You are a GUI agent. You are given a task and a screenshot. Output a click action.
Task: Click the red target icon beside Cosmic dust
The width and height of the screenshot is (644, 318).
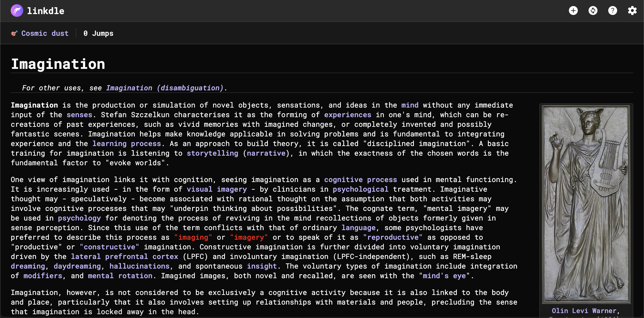pyautogui.click(x=14, y=33)
